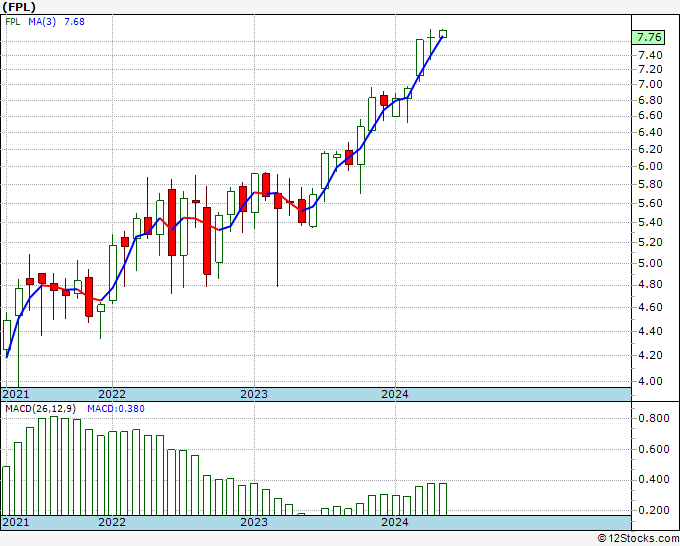
Task: Click the current price tag 7.76
Action: pos(649,37)
